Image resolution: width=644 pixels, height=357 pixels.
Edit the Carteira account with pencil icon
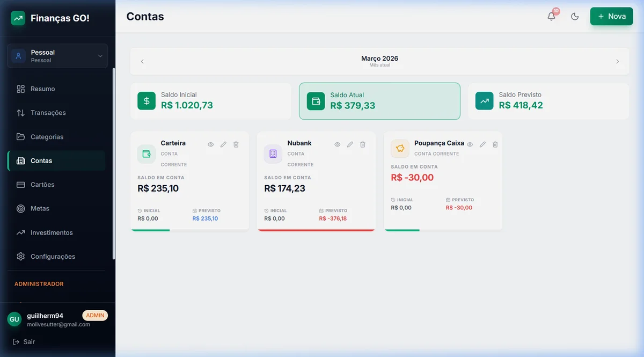223,144
